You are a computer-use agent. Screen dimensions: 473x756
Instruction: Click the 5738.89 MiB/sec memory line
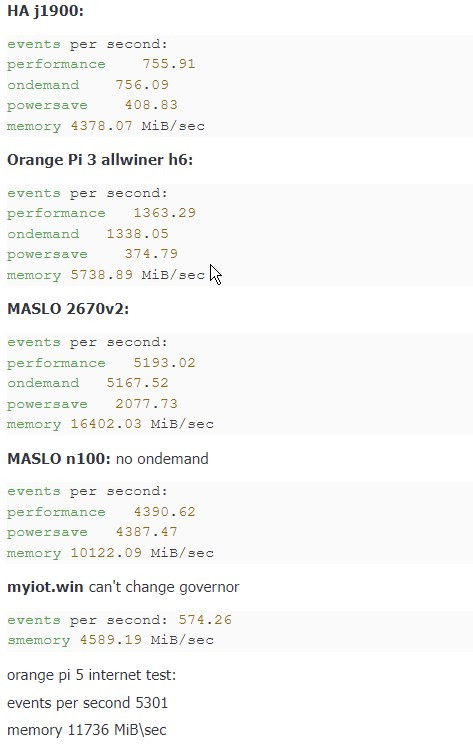[x=106, y=275]
